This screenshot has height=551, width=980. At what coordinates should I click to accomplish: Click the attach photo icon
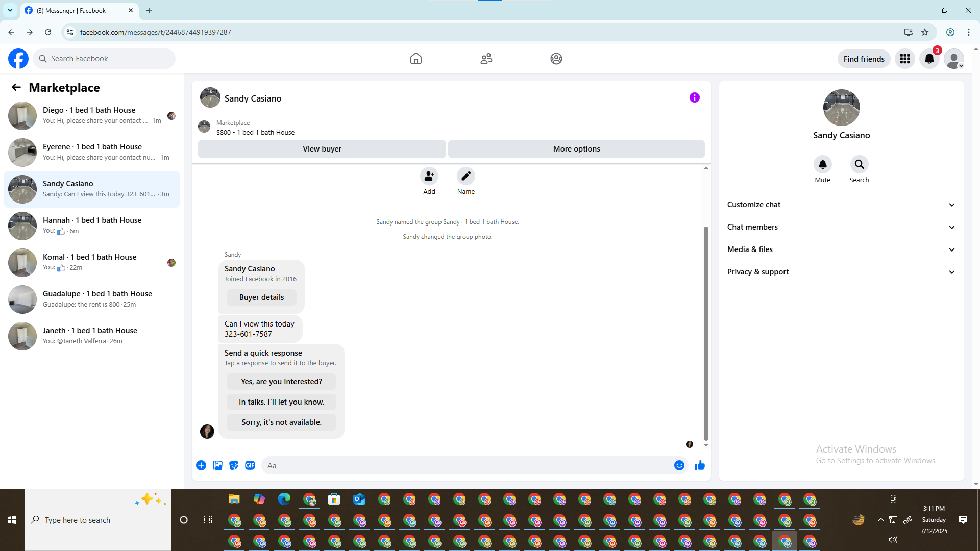[x=217, y=465]
